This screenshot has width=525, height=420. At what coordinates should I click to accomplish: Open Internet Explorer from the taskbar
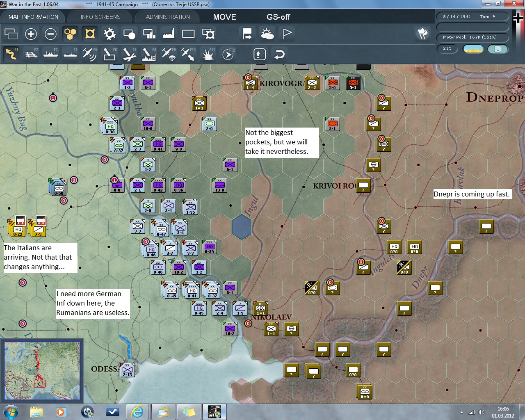coord(137,411)
